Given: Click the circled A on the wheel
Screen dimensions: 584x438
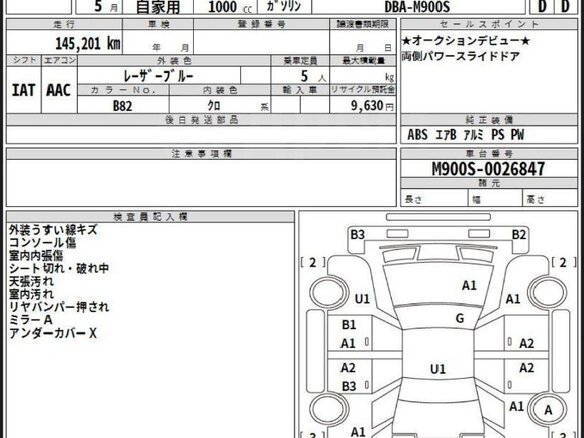Looking at the screenshot, I should 548,410.
